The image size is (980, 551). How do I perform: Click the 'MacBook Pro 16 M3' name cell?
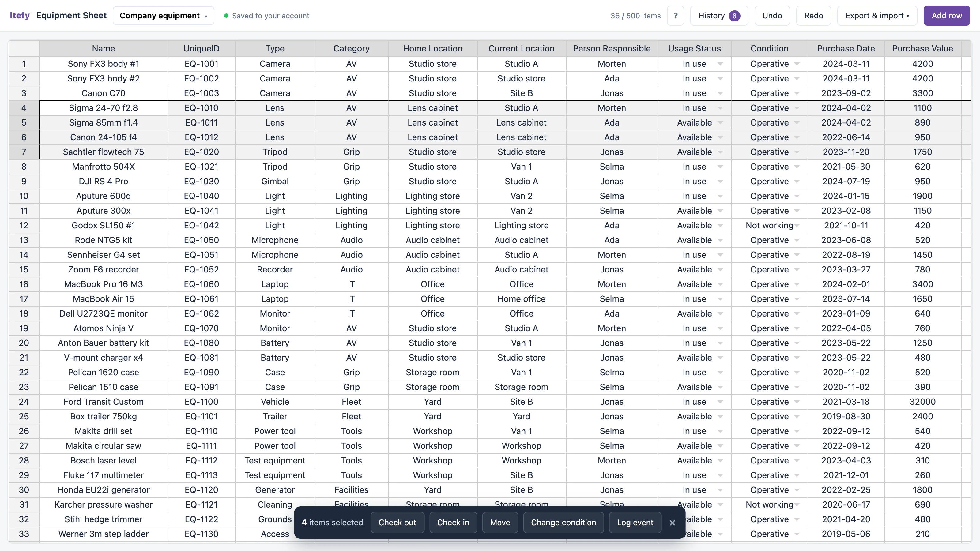click(x=104, y=284)
